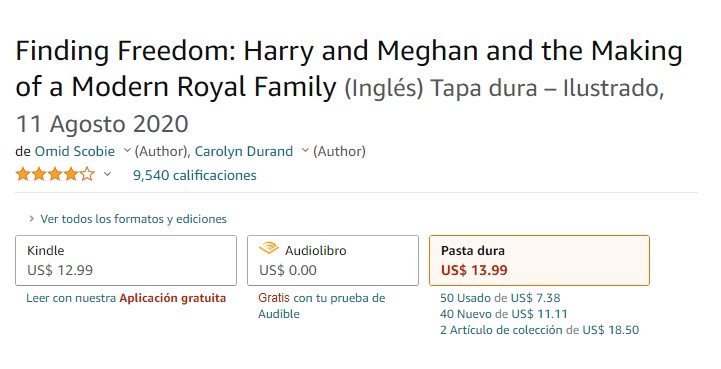
Task: Click Gratis con tu prueba de Audible
Action: click(x=321, y=306)
